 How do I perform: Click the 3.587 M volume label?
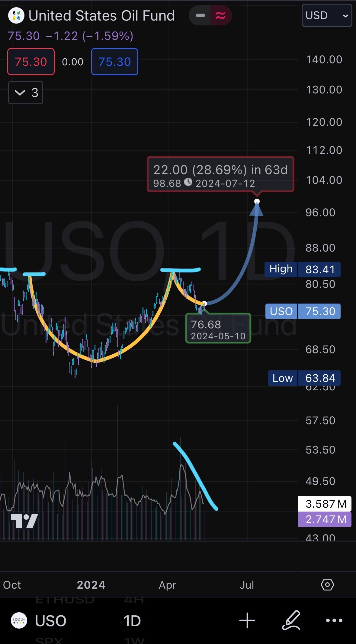[325, 504]
